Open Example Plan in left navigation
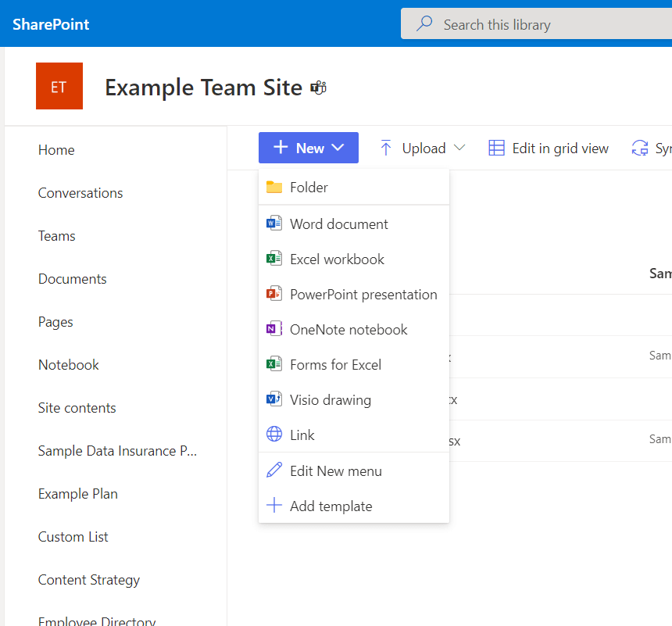Screen dimensions: 672x626 point(78,493)
